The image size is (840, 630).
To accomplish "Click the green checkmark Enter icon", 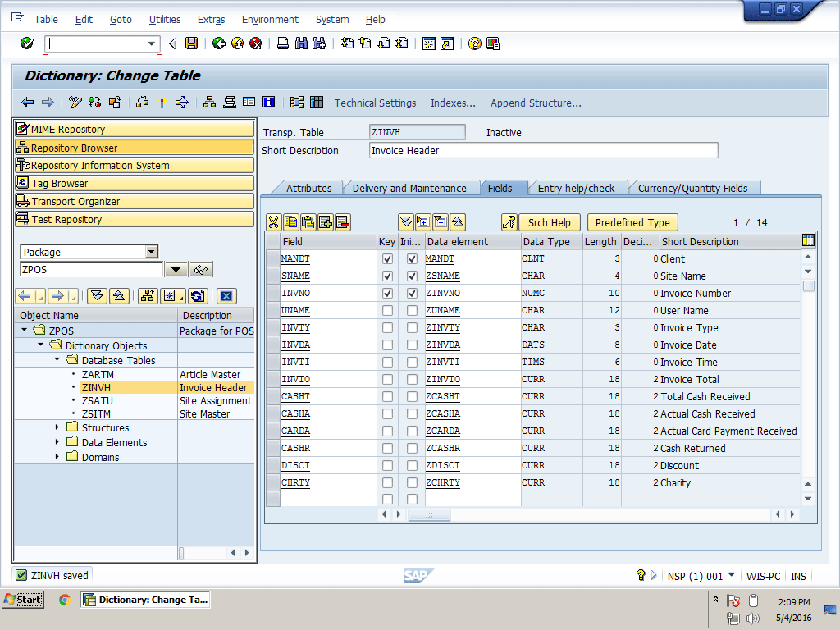I will point(27,43).
